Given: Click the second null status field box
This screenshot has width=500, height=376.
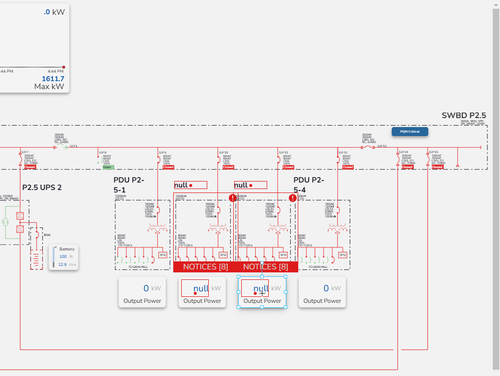Looking at the screenshot, I should 251,185.
